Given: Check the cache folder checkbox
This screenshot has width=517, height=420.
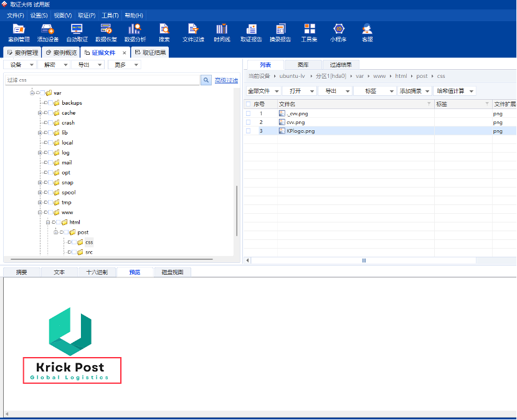Looking at the screenshot, I should [50, 113].
